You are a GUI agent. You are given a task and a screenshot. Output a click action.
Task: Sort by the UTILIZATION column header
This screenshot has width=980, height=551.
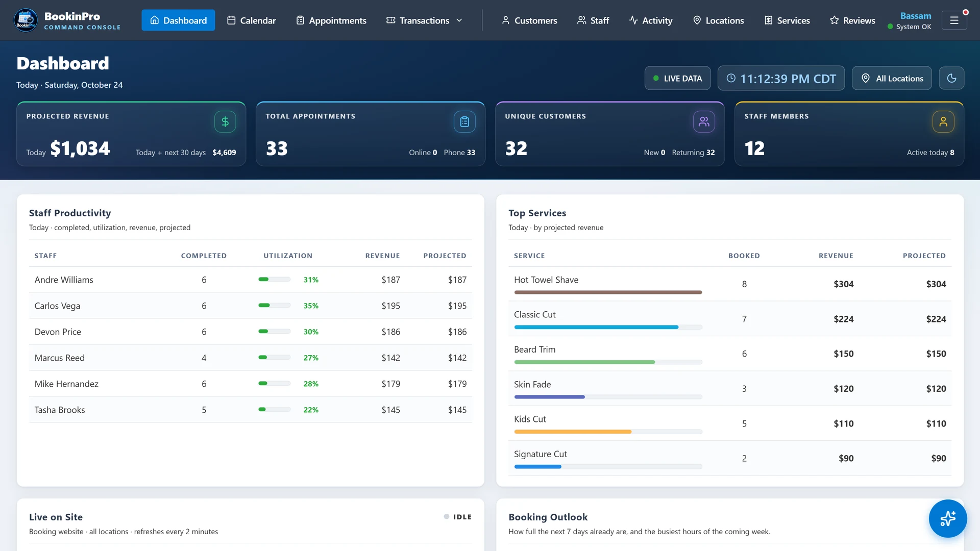coord(288,256)
